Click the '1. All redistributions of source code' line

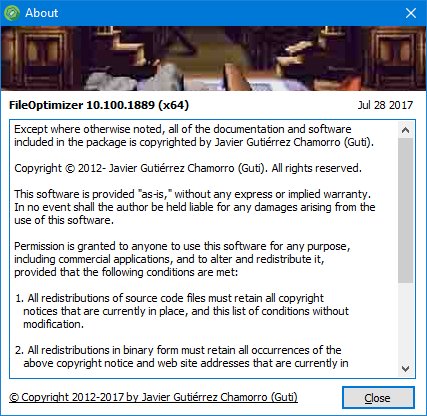169,298
